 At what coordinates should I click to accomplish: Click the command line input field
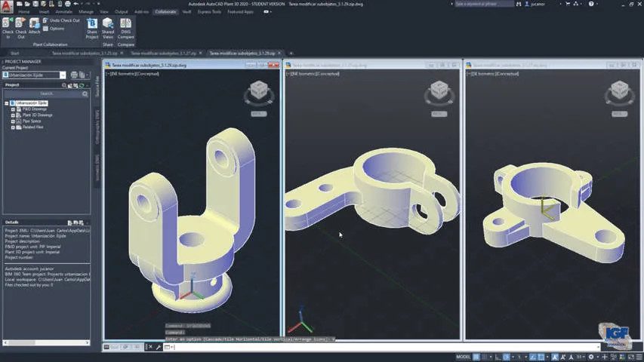point(384,347)
